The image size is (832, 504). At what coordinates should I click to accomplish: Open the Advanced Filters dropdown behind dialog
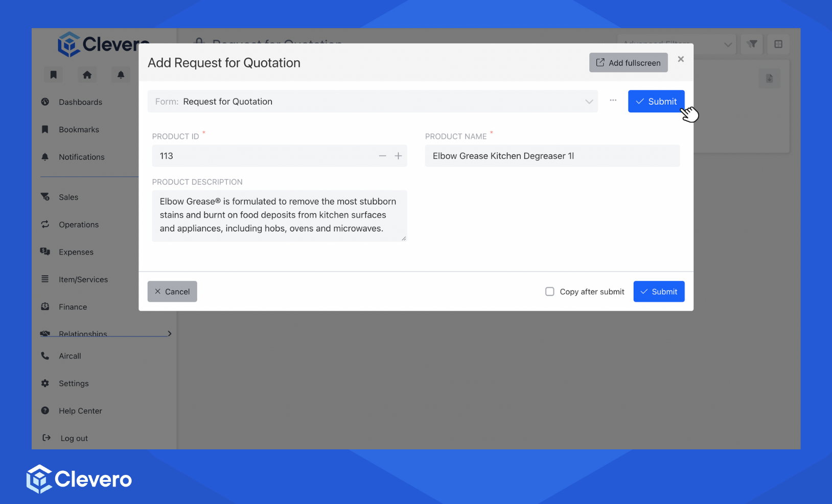677,44
